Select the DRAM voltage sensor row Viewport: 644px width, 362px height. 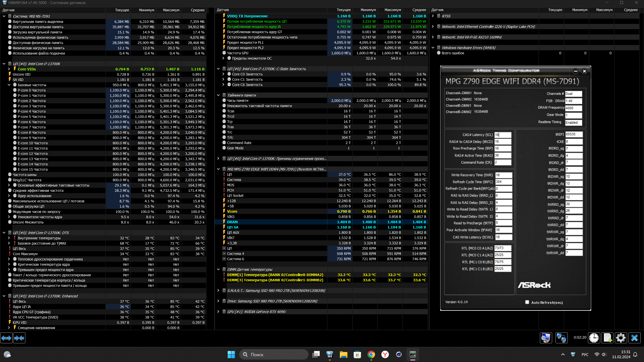click(277, 222)
